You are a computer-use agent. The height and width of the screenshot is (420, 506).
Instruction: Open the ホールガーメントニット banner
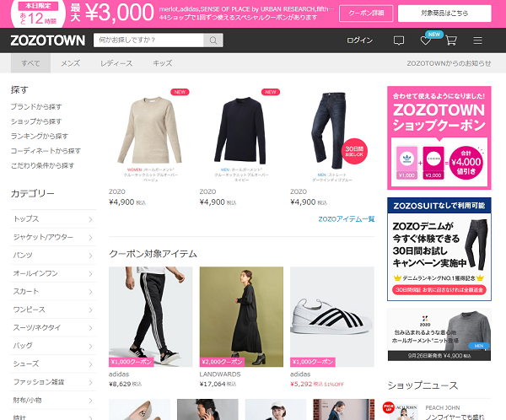coord(439,335)
